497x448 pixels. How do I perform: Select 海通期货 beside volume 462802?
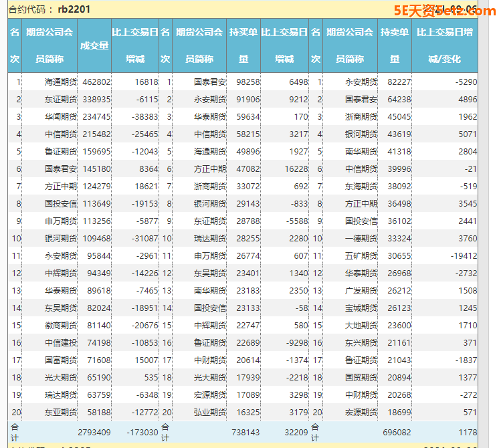(61, 82)
